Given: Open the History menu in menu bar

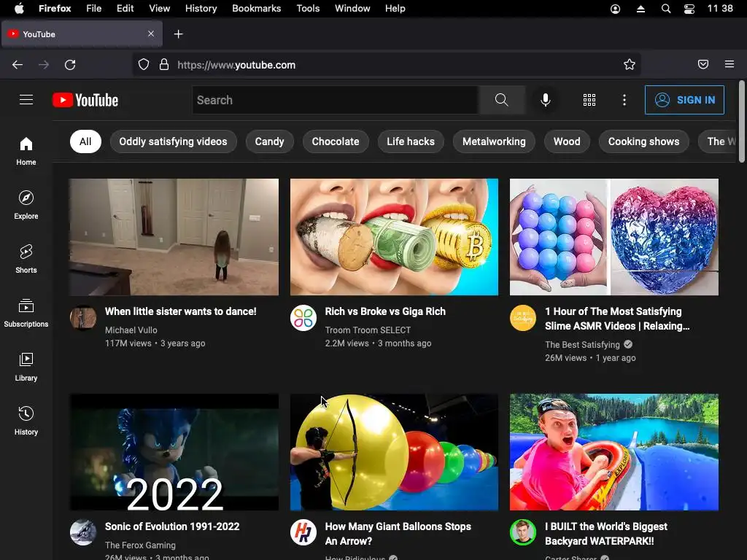Looking at the screenshot, I should [201, 9].
